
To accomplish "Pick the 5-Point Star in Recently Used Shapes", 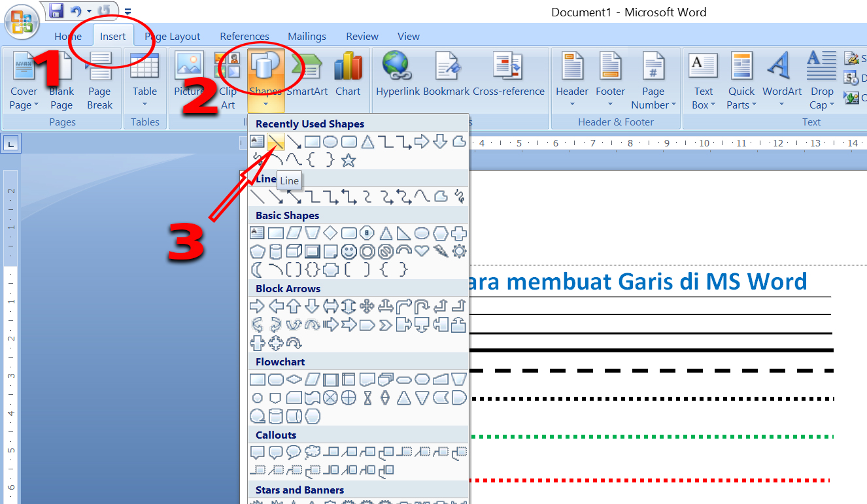I will (348, 160).
